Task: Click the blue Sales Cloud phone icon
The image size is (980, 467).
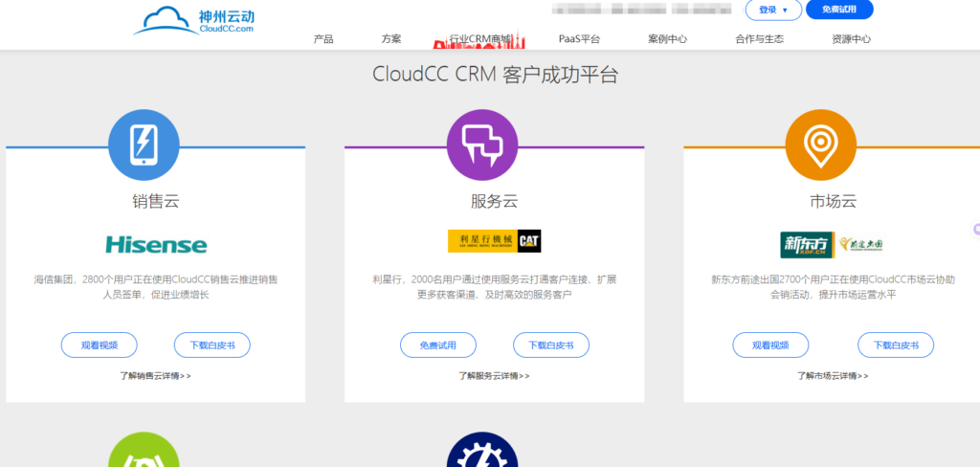Action: click(x=144, y=145)
